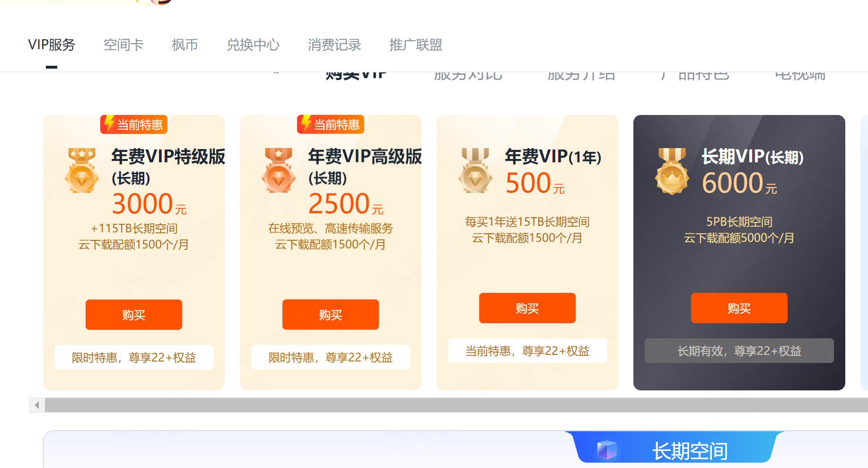
Task: Click the 长期VIP crown medal icon
Action: 672,171
